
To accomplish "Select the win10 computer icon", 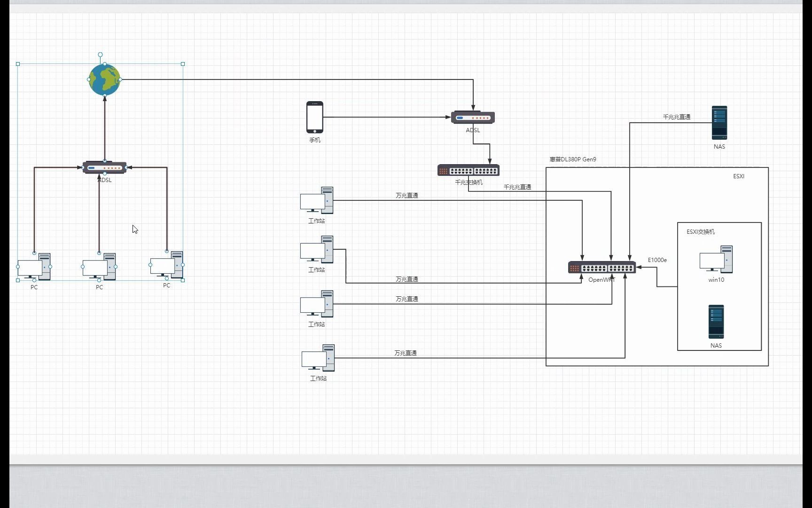I will tap(716, 259).
